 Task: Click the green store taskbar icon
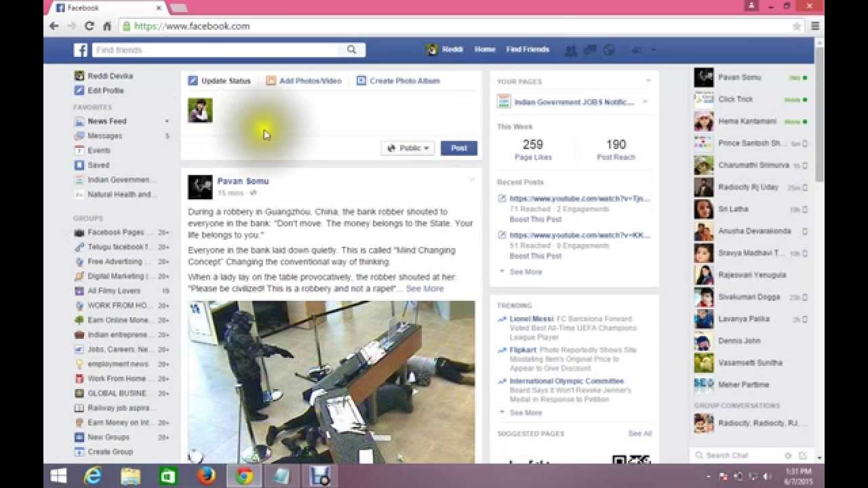coord(168,476)
